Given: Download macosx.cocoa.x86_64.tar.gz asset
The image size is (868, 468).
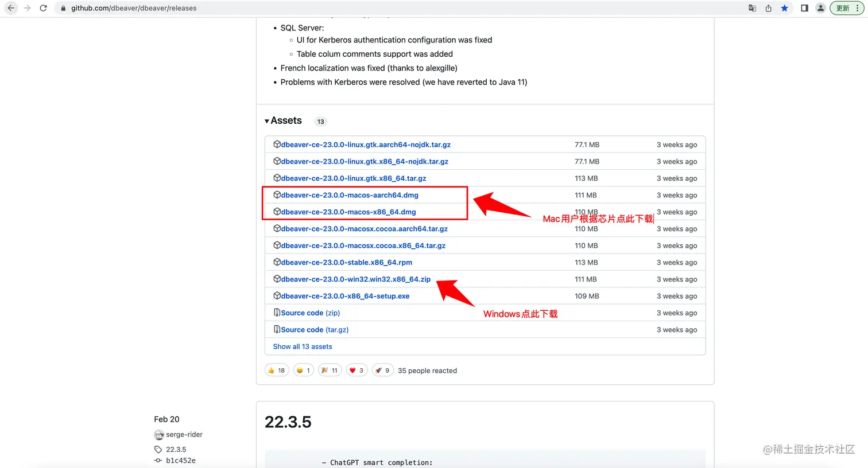Looking at the screenshot, I should (363, 245).
